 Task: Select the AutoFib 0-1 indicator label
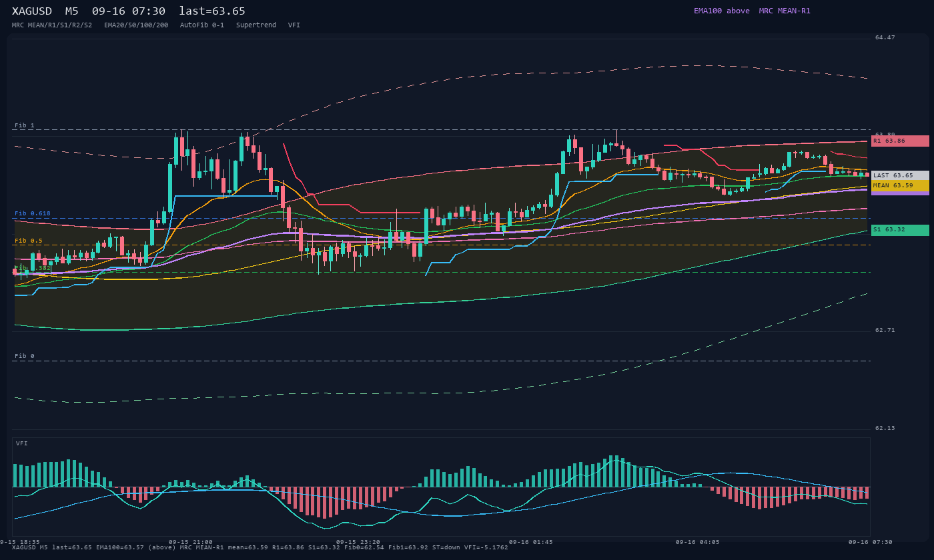tap(202, 25)
